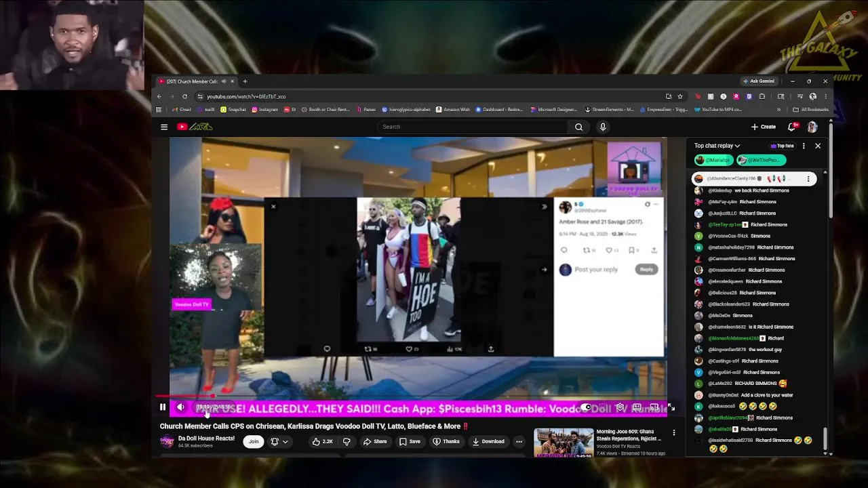
Task: Join Da Doll House Reacts channel
Action: coord(254,441)
